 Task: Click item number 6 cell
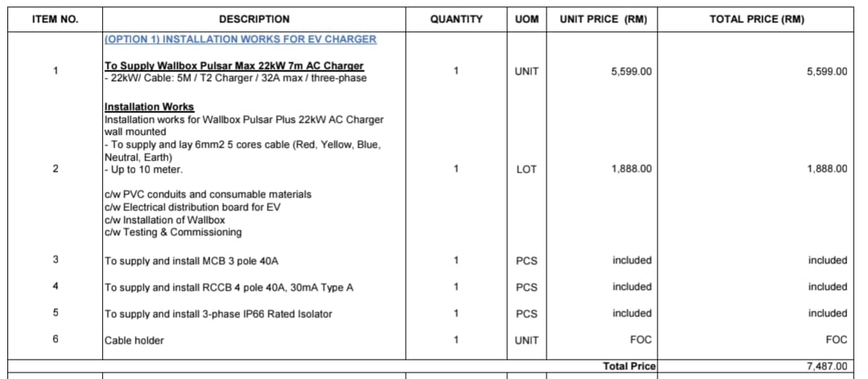[55, 340]
